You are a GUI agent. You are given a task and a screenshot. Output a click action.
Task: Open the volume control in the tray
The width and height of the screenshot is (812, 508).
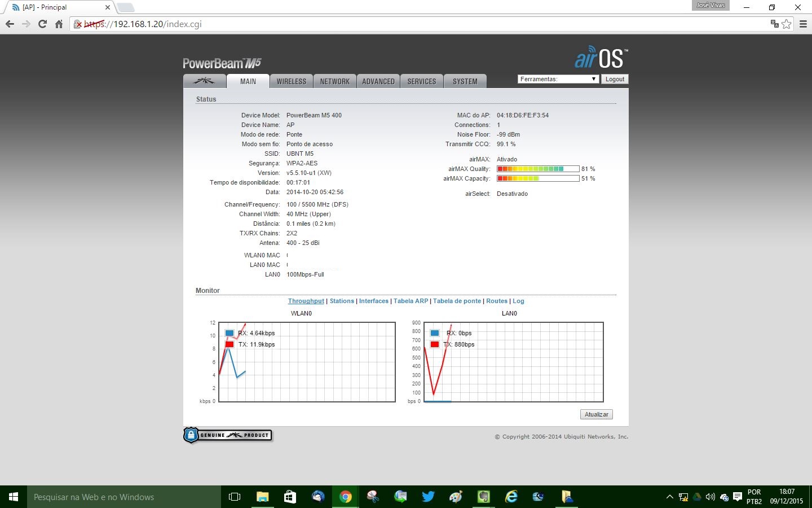[x=710, y=497]
